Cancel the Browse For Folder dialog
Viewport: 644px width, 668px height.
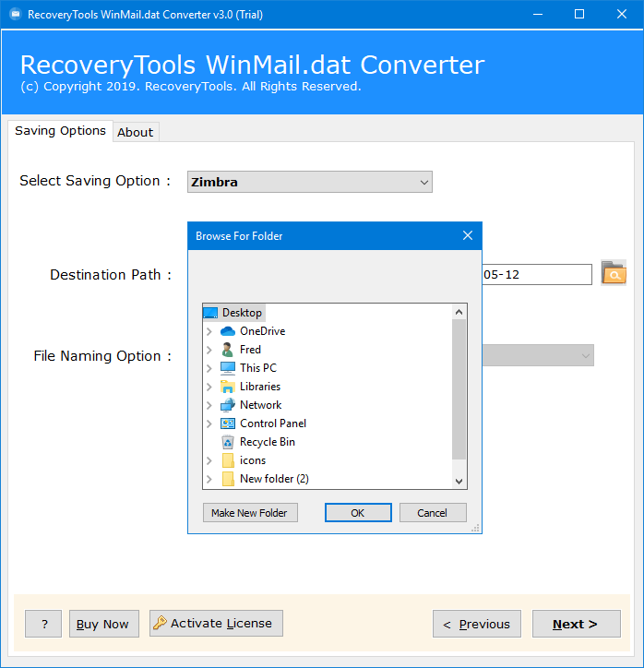tap(433, 512)
